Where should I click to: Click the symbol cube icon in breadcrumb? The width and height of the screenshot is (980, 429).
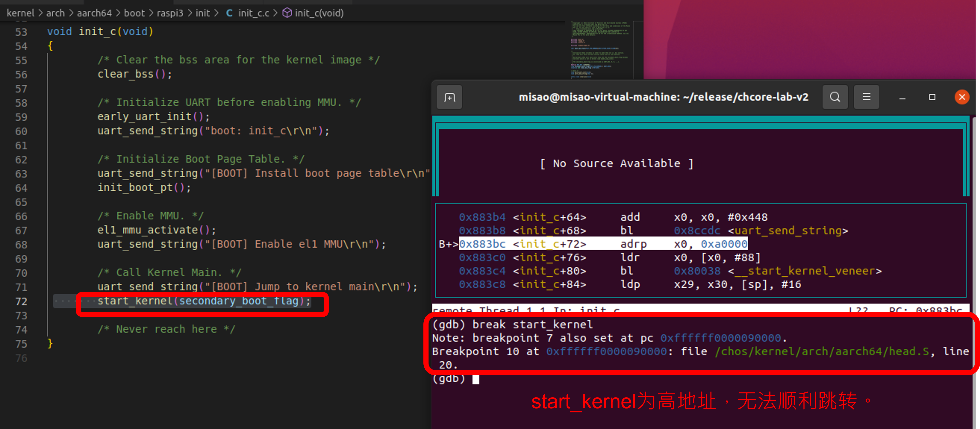(287, 13)
